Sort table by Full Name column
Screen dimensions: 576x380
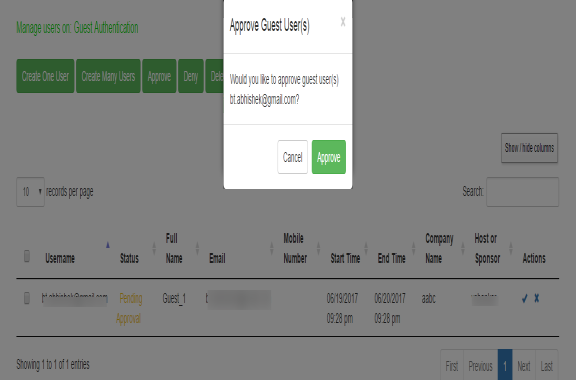coord(174,248)
